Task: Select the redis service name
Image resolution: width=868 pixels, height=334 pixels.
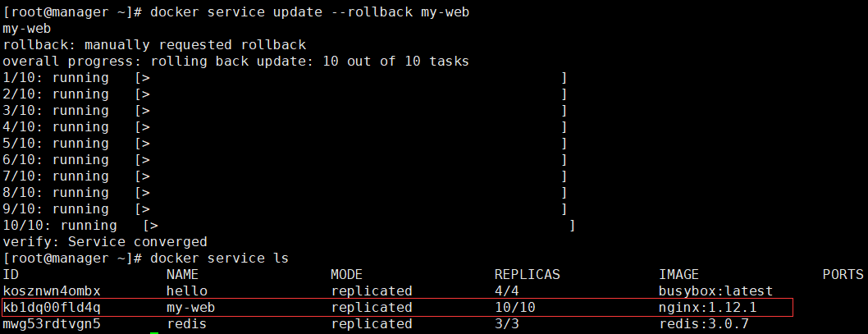Action: coord(186,323)
